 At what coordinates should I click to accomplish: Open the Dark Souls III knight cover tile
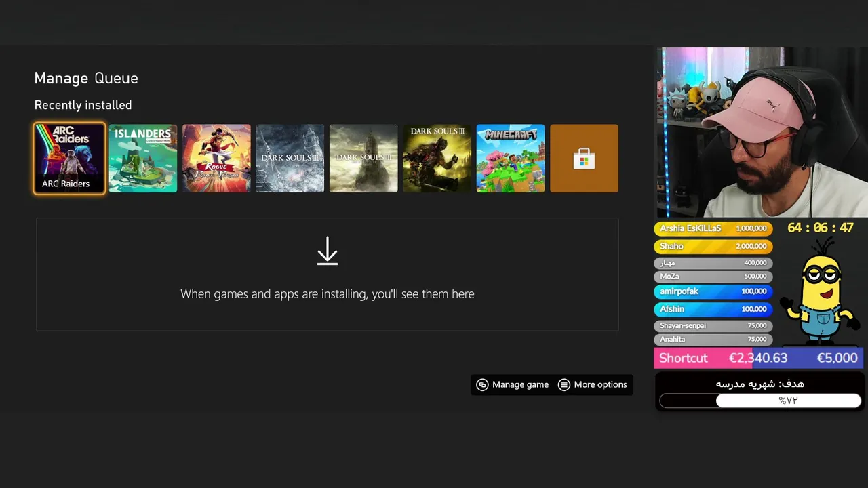pos(437,159)
